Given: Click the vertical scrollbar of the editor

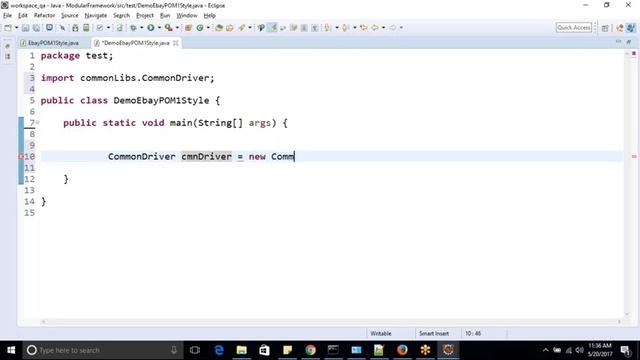Looking at the screenshot, I should 627,184.
